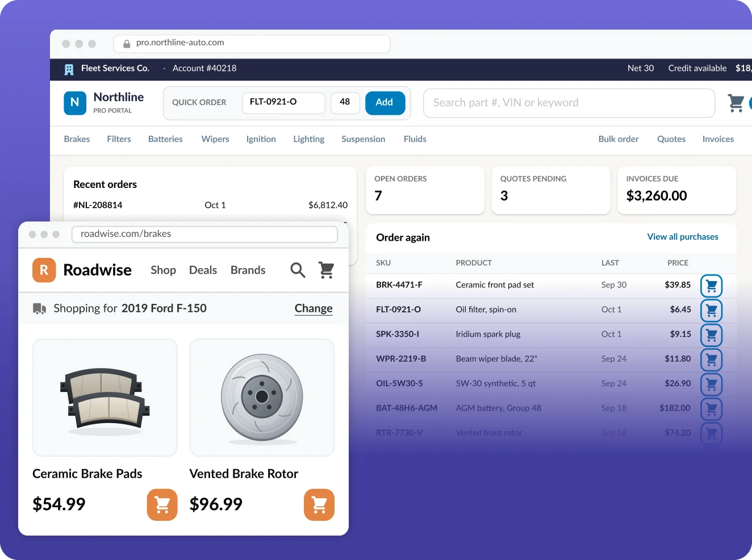752x560 pixels.
Task: Click the pro.northline-auto.com address bar
Action: [x=252, y=43]
